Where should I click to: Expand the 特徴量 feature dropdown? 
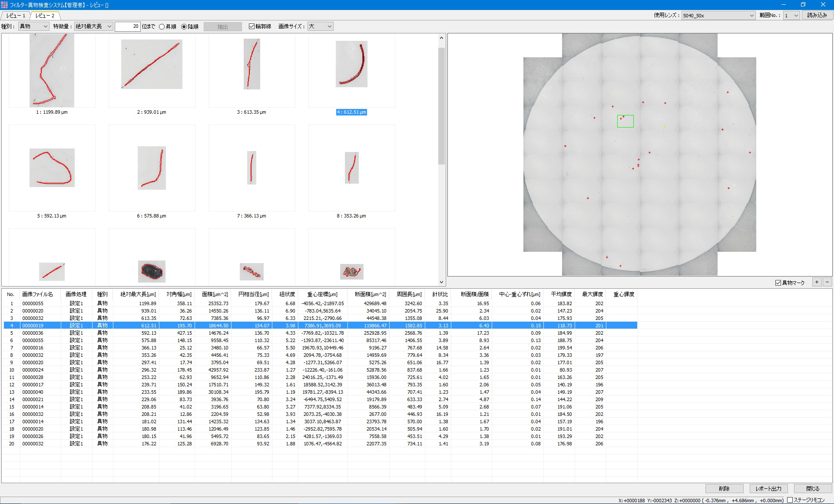[94, 26]
